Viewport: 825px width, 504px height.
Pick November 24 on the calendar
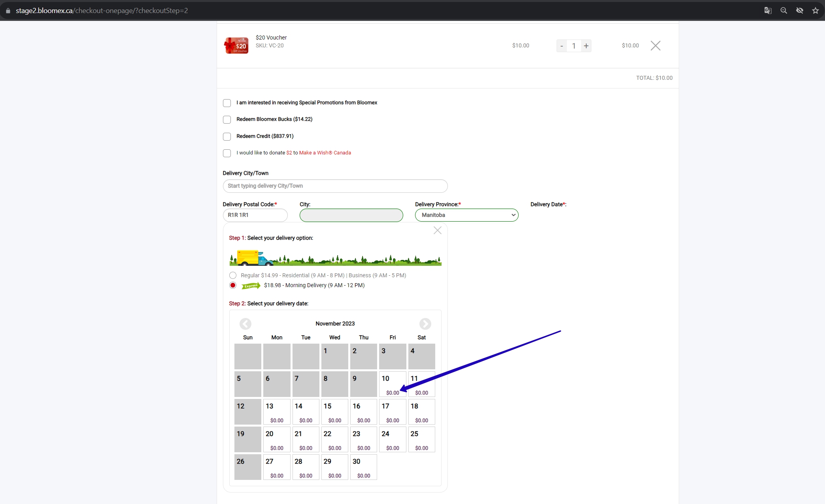(x=393, y=439)
